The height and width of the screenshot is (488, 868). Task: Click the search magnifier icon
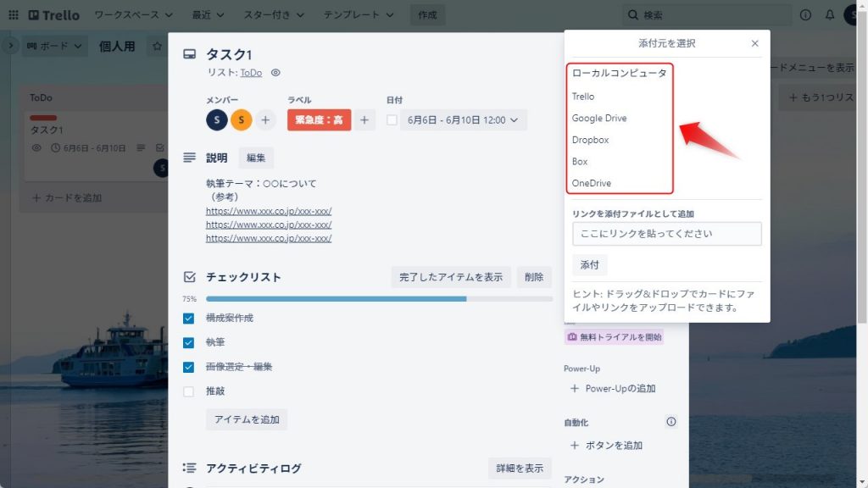tap(632, 15)
